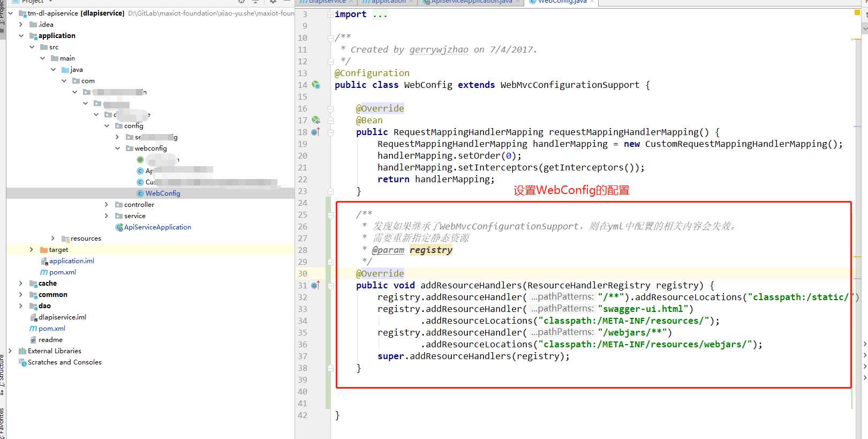Expand the dao module
This screenshot has width=868, height=439.
(x=21, y=306)
